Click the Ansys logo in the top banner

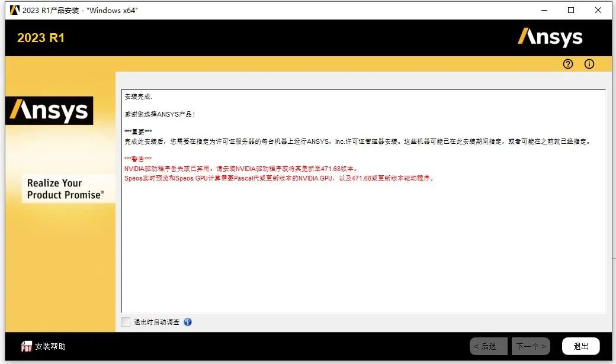click(550, 37)
